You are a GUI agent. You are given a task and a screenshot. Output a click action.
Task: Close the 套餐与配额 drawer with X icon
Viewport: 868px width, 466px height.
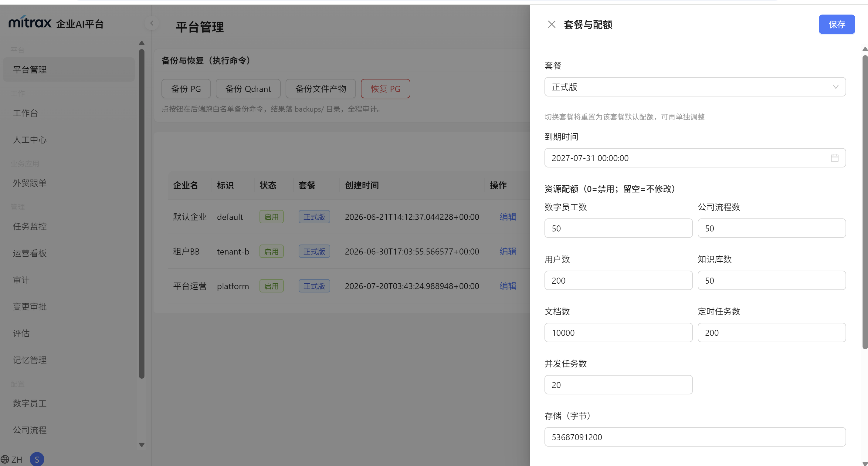(x=551, y=24)
